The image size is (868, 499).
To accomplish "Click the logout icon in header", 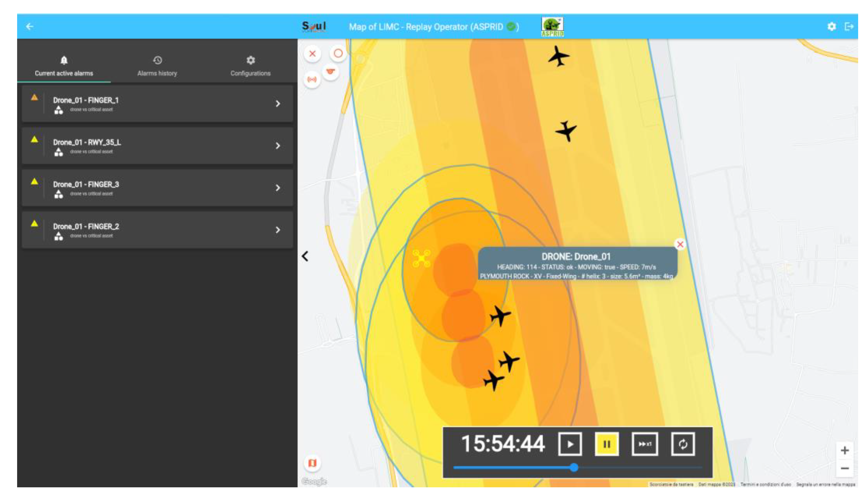I will [849, 26].
